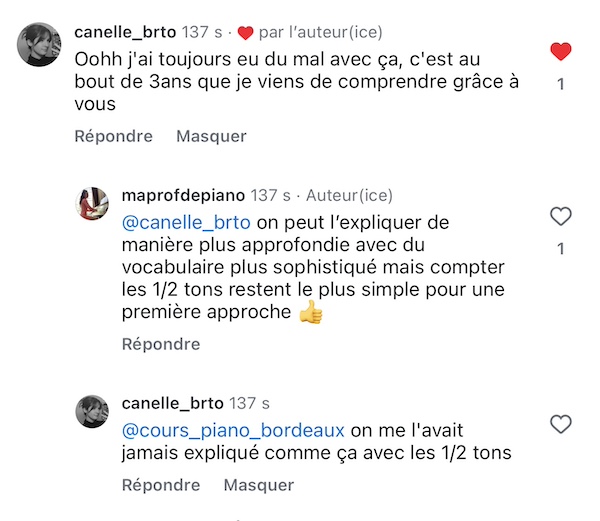This screenshot has width=600, height=521.
Task: View the like count on the top comment
Action: point(561,84)
